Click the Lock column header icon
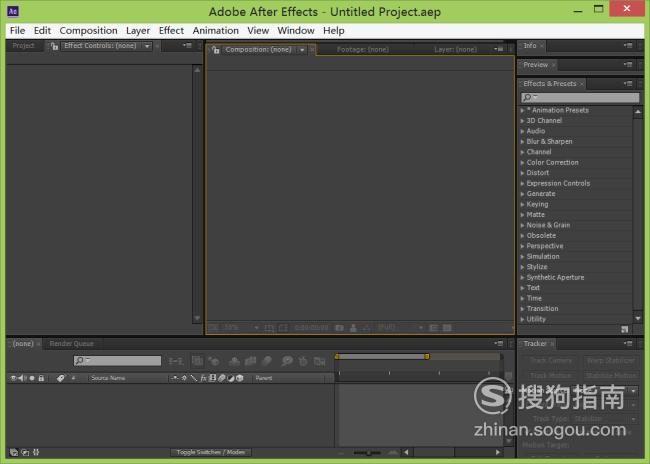 tap(41, 378)
